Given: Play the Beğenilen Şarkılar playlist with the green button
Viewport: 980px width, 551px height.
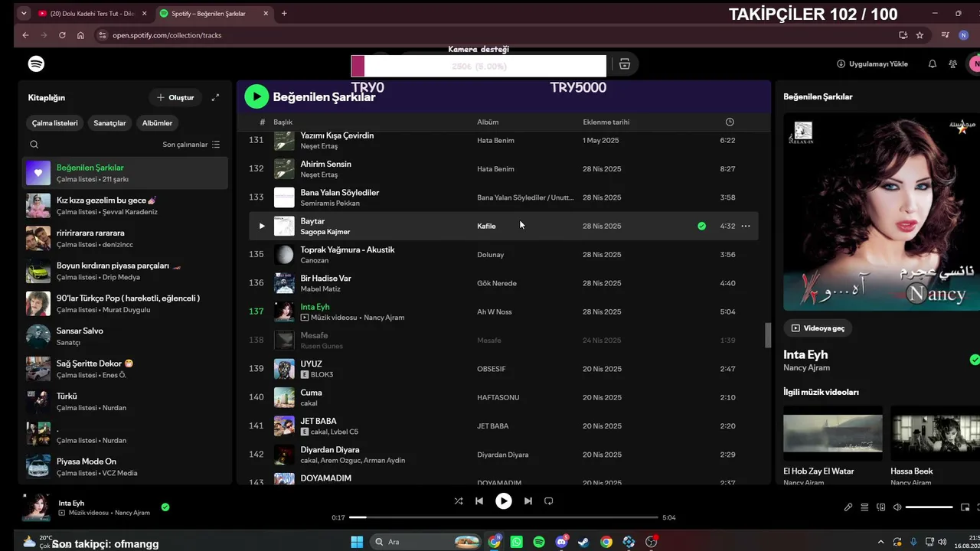Looking at the screenshot, I should (256, 96).
